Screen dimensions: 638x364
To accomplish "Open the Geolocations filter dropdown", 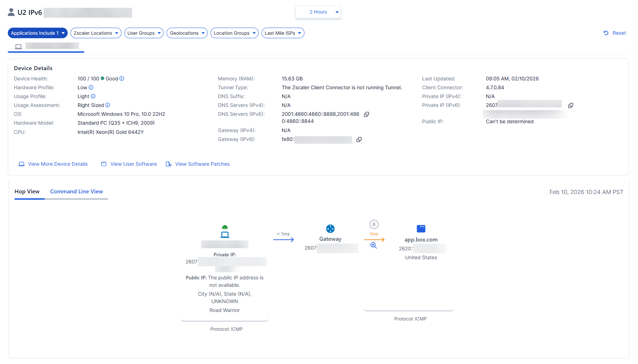I will (x=187, y=33).
